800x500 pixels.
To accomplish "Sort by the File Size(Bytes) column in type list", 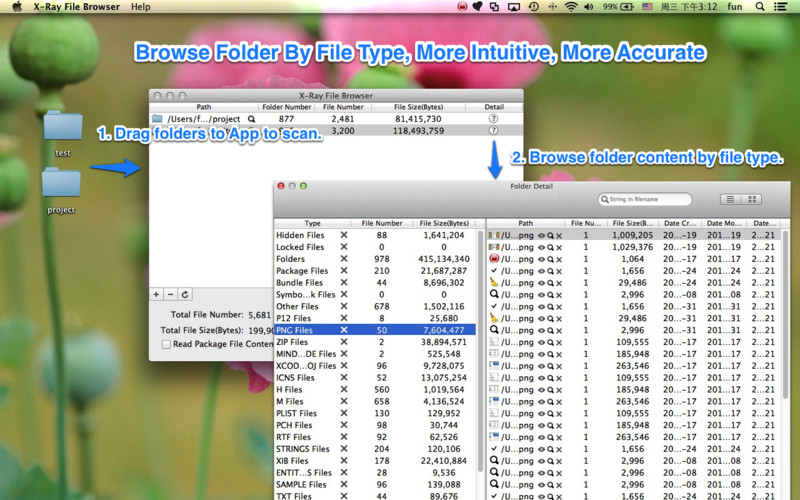I will click(443, 223).
